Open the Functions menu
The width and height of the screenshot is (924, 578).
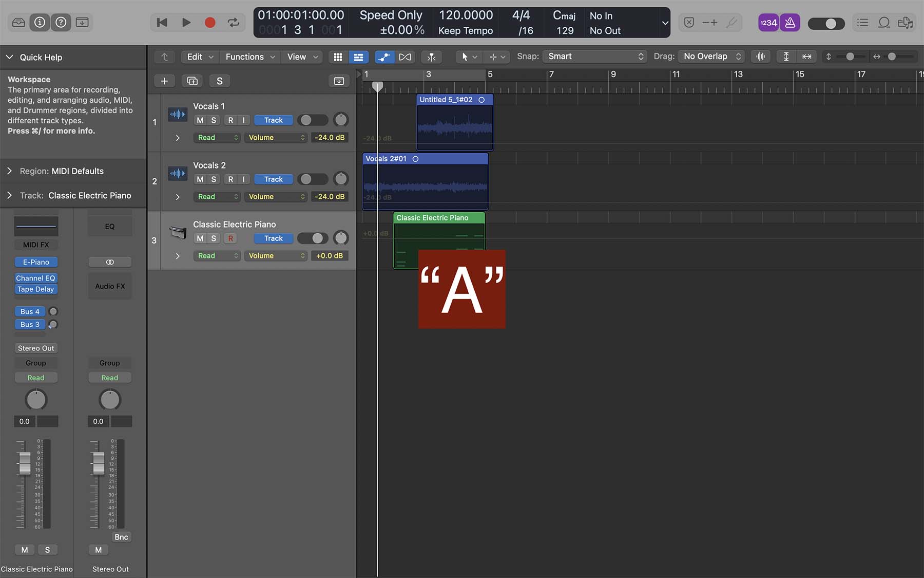[250, 57]
